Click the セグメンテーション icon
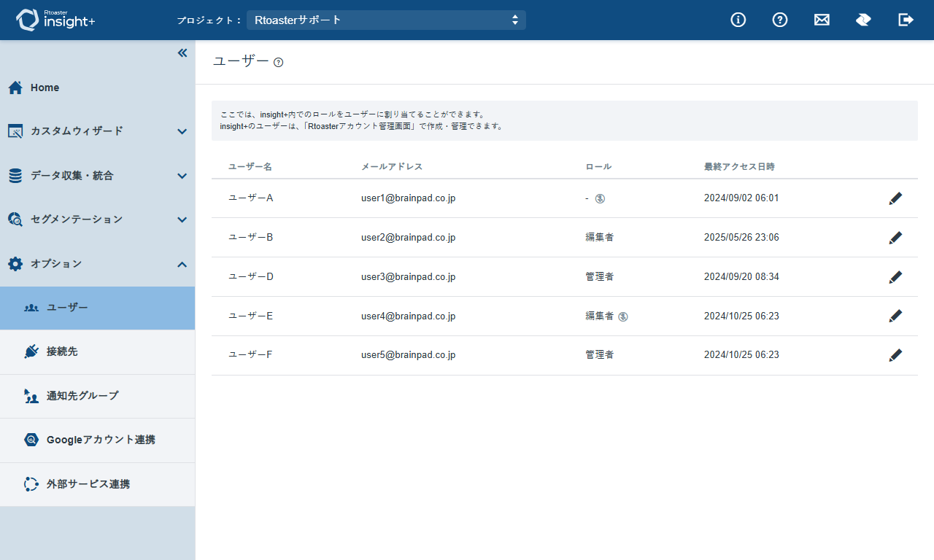 click(15, 219)
